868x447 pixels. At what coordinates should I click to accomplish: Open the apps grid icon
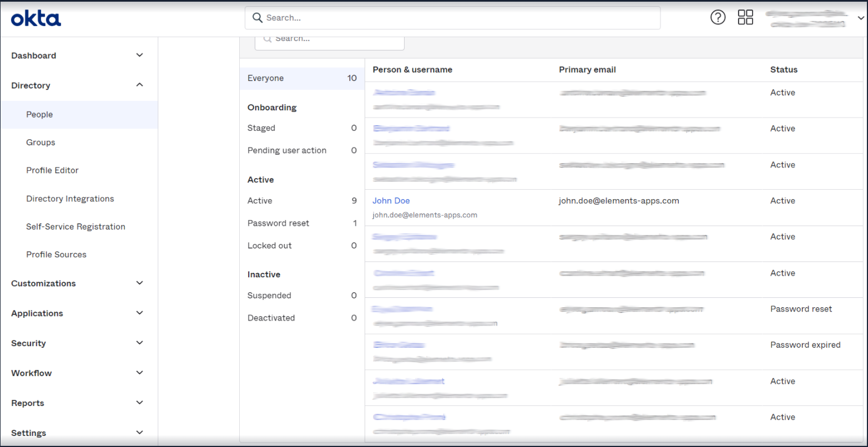pyautogui.click(x=745, y=17)
